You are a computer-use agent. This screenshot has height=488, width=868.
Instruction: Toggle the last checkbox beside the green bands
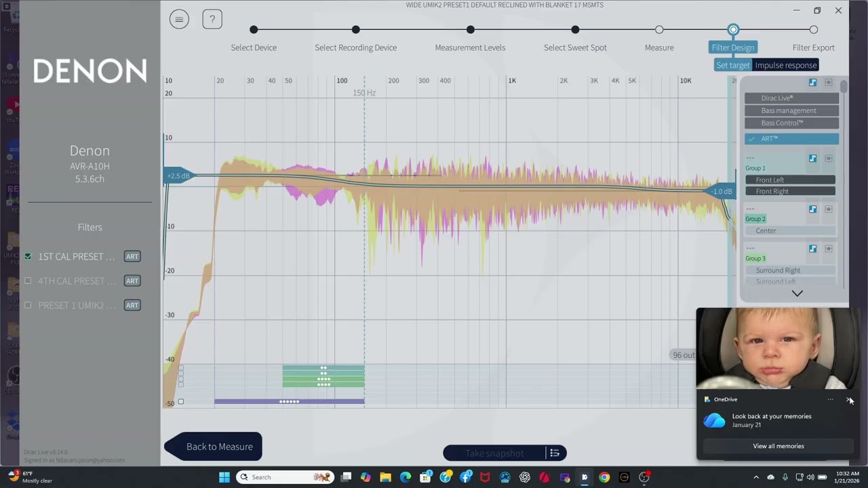point(181,384)
